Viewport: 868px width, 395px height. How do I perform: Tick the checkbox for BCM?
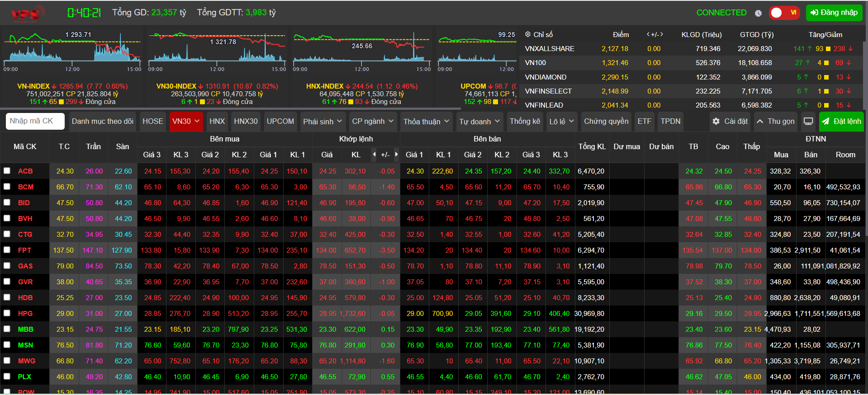(x=7, y=187)
